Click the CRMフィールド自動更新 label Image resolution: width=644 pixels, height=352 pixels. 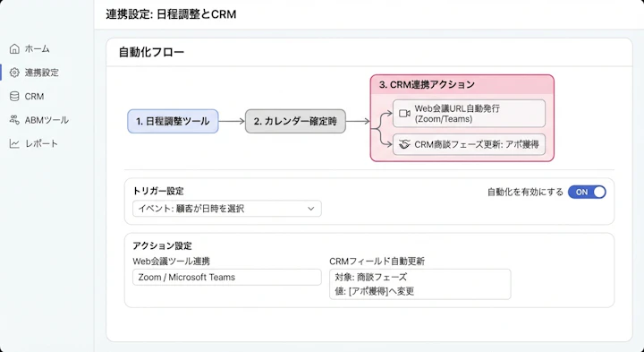pyautogui.click(x=377, y=262)
